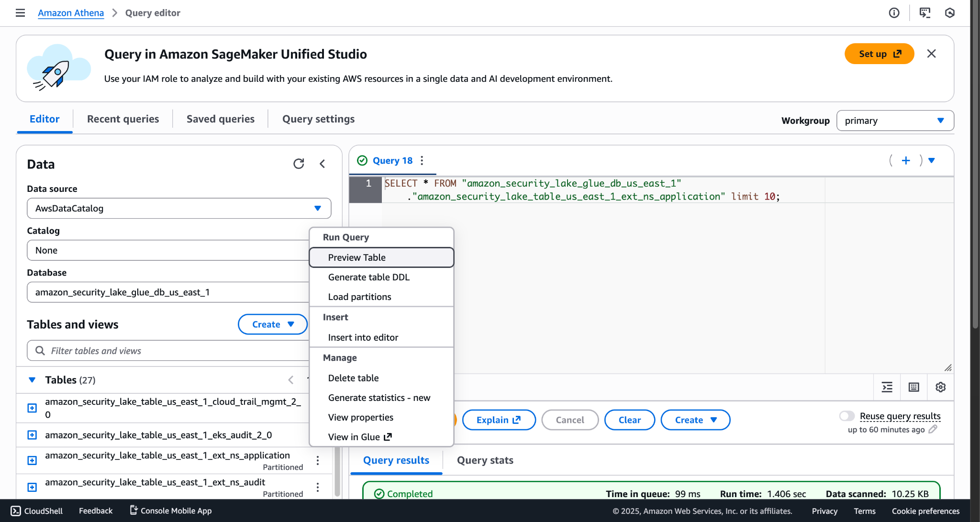Open the hamburger navigation menu

(20, 13)
